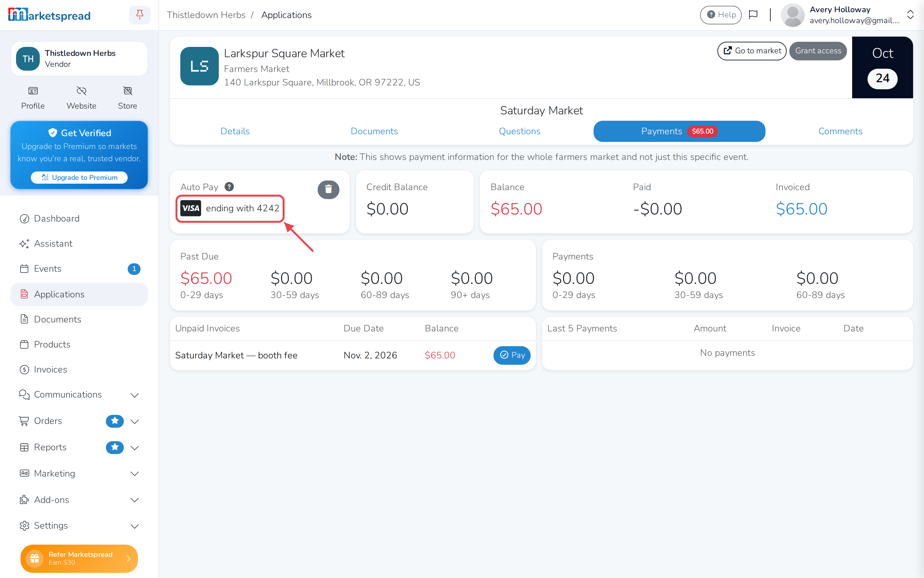The width and height of the screenshot is (924, 578).
Task: Expand the Settings menu chevron
Action: [x=134, y=526]
